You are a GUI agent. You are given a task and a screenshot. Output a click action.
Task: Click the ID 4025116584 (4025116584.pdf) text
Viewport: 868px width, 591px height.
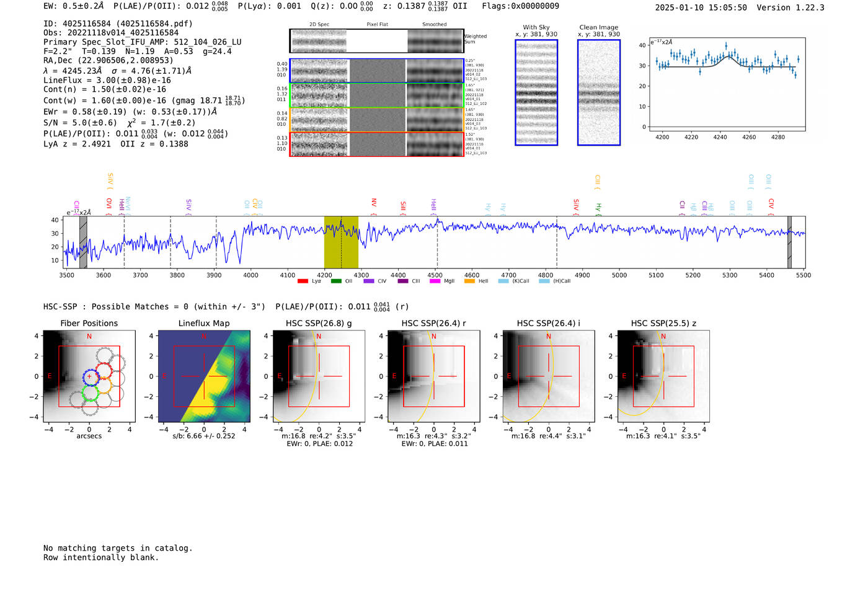click(x=118, y=24)
